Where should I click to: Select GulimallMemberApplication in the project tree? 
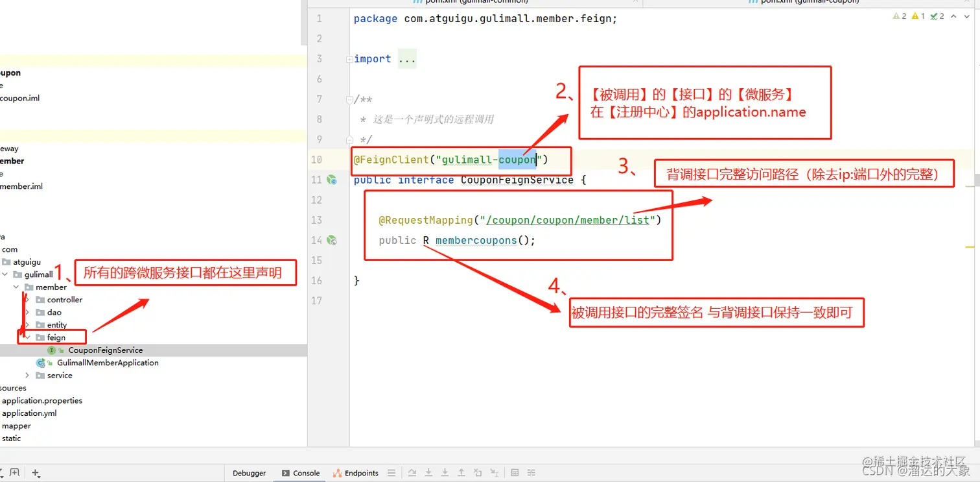click(x=108, y=363)
